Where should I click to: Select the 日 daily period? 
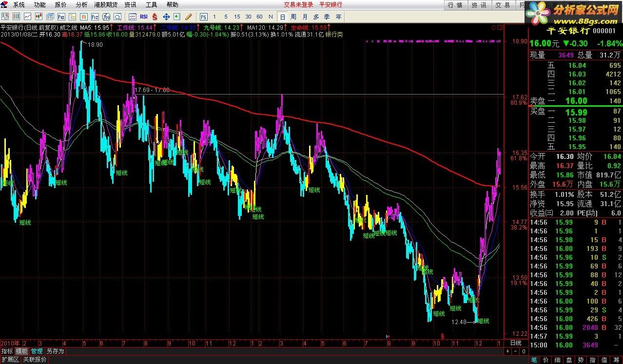point(283,17)
